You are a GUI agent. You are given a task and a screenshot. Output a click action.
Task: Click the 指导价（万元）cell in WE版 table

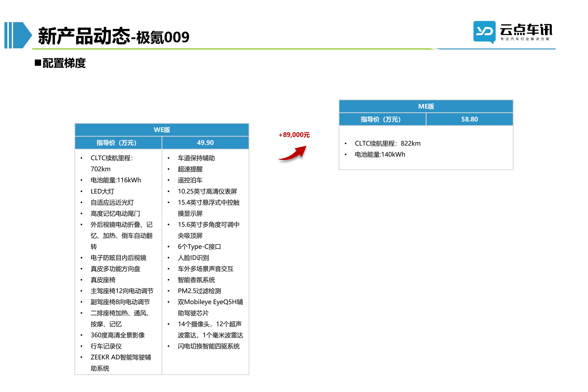tap(118, 143)
